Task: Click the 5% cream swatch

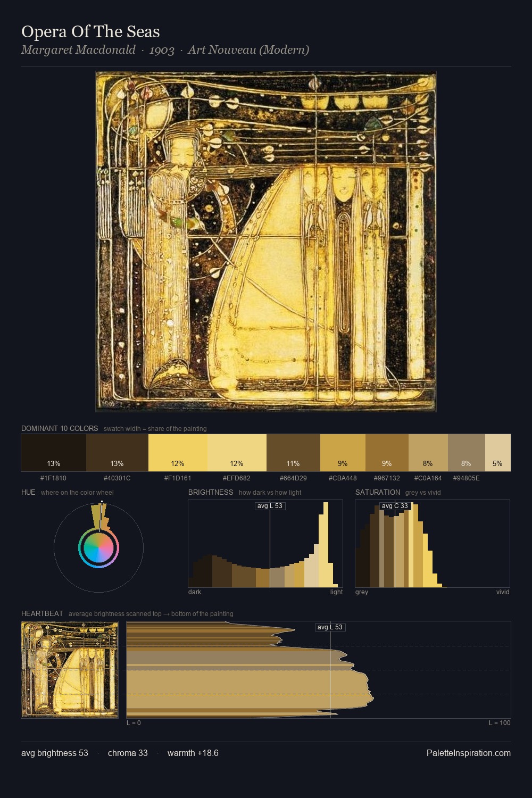Action: point(498,453)
